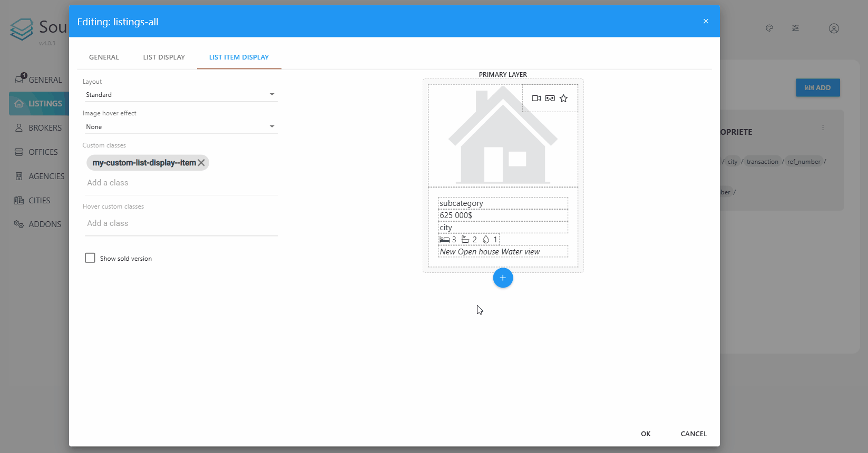Remove the my-custom-list-display--item class chip
Viewport: 868px width, 453px height.
201,163
